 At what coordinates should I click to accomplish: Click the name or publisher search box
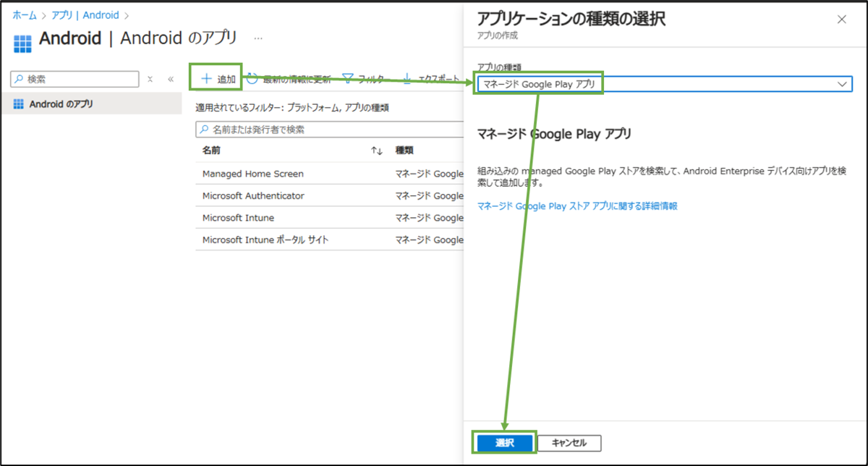point(330,130)
